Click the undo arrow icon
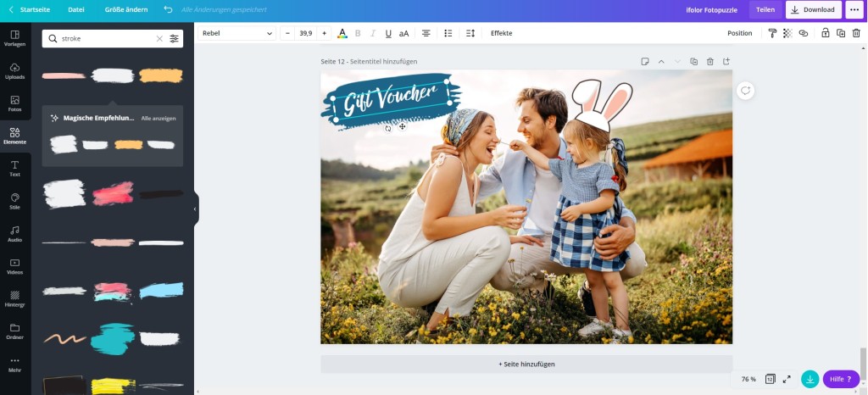The height and width of the screenshot is (395, 868). (x=168, y=10)
